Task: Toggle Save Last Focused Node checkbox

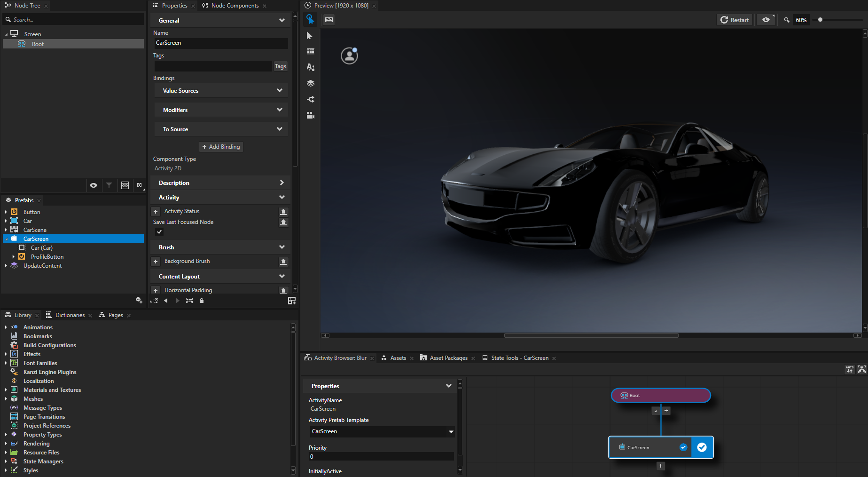Action: pos(159,232)
